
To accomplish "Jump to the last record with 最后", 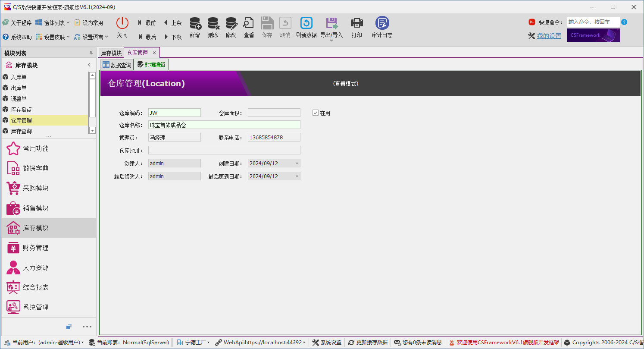I will [147, 37].
